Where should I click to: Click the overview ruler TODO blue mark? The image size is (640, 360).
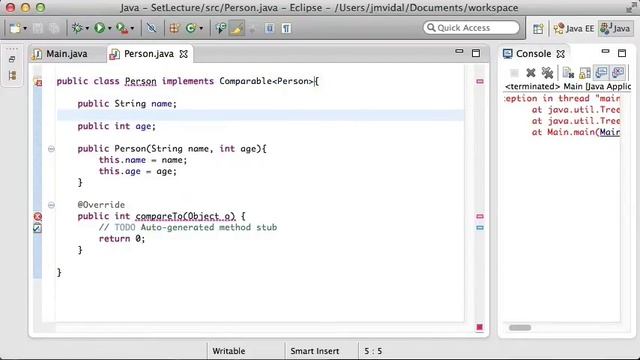click(x=480, y=228)
